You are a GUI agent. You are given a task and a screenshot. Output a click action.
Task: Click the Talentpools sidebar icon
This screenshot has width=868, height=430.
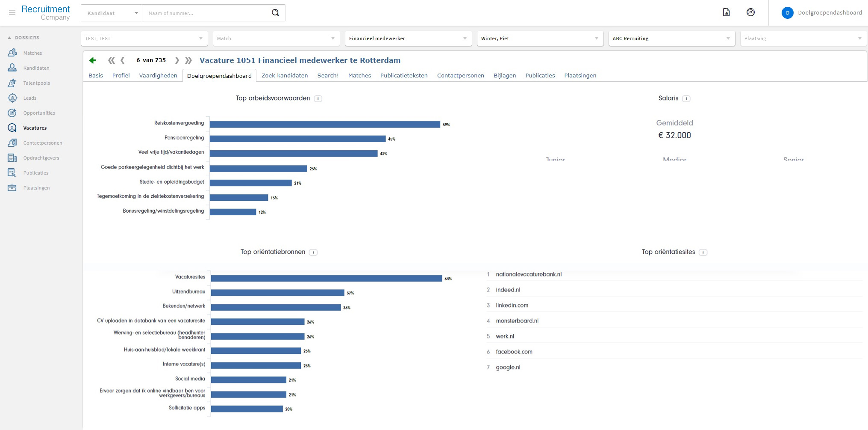[x=12, y=83]
